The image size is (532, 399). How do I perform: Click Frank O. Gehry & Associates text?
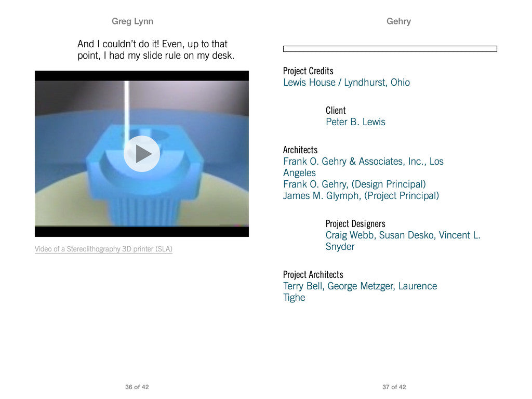363,162
